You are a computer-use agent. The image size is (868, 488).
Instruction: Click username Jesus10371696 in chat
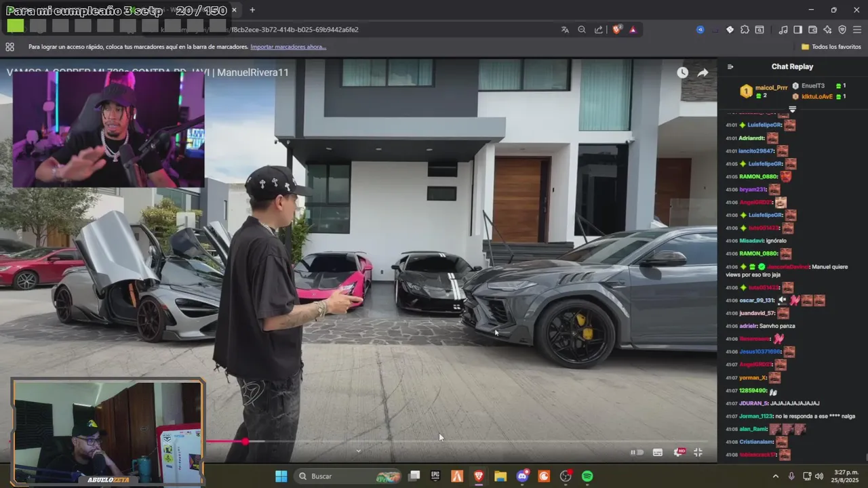click(x=759, y=352)
